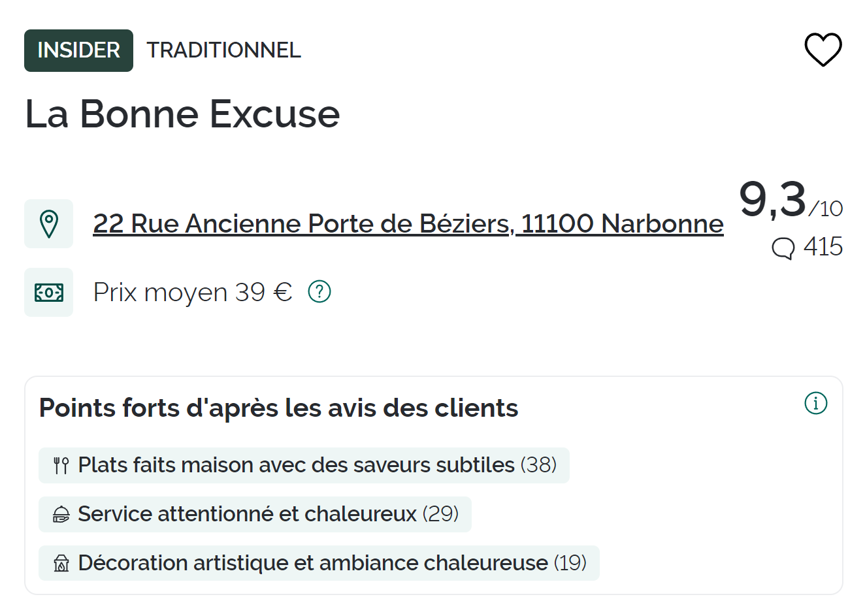Click the reviews speech bubble icon
This screenshot has width=865, height=616.
(783, 248)
